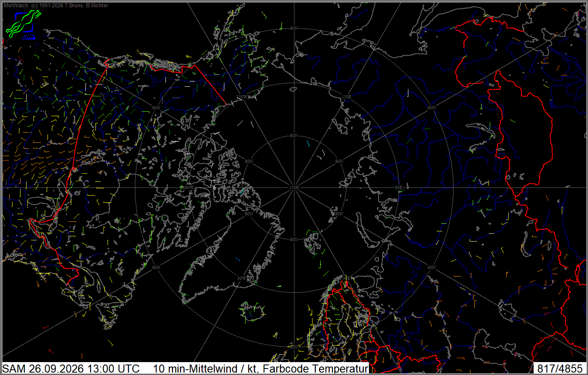The image size is (588, 375).
Task: Select the SAM 26.09.2026 13:00 UTC timestamp
Action: click(x=71, y=369)
